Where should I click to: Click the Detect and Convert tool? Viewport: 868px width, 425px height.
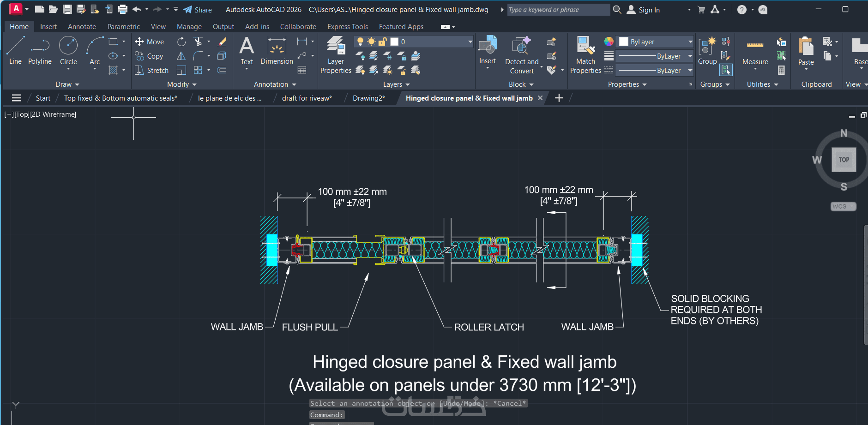[x=522, y=55]
